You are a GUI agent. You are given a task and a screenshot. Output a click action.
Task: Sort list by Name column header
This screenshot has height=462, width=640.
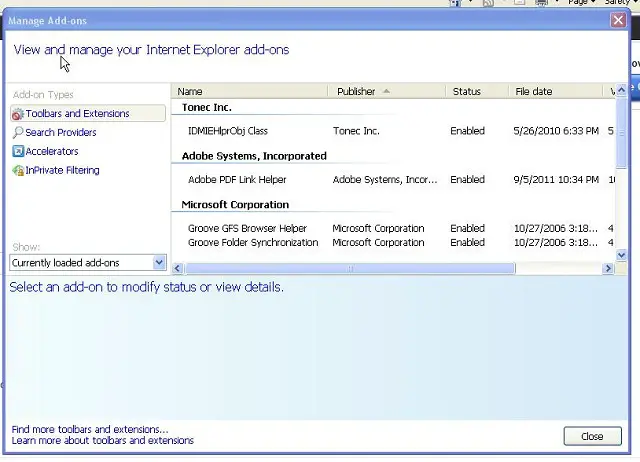(249, 91)
